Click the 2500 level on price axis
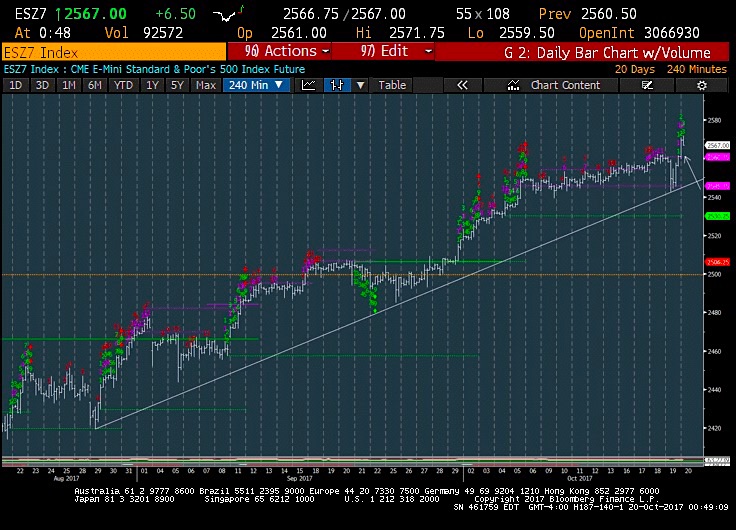 [x=714, y=274]
